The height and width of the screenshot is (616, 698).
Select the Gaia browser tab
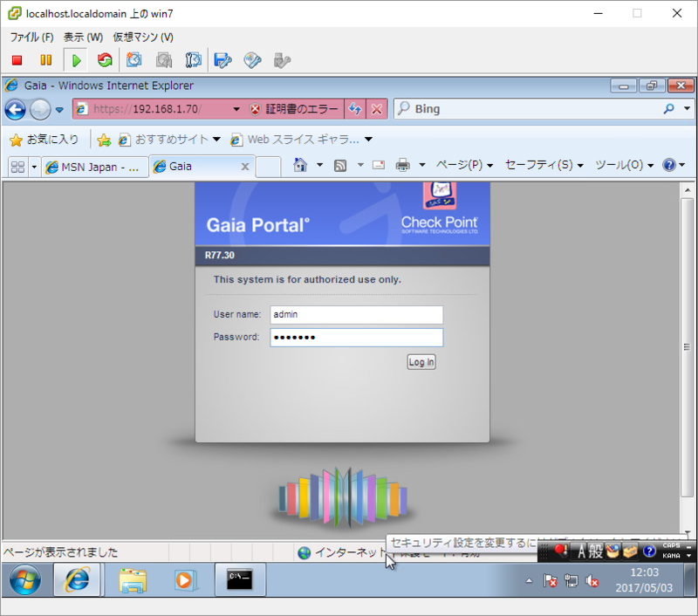(195, 167)
